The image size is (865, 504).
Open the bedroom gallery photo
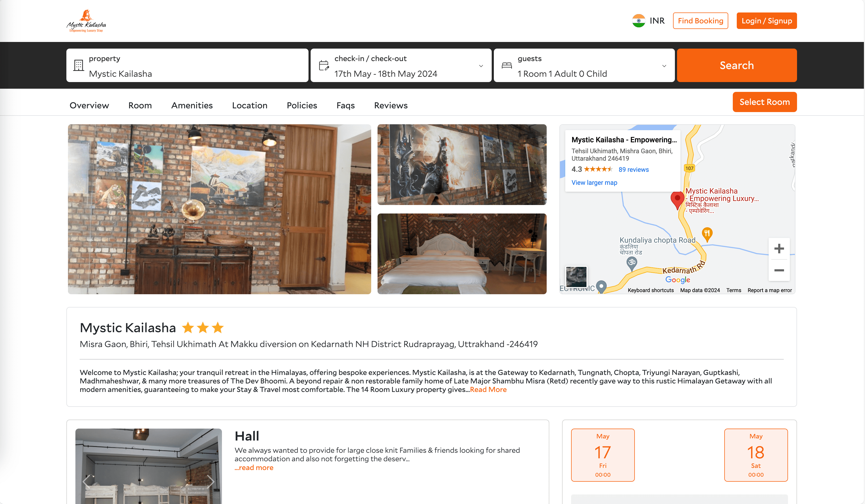tap(462, 254)
